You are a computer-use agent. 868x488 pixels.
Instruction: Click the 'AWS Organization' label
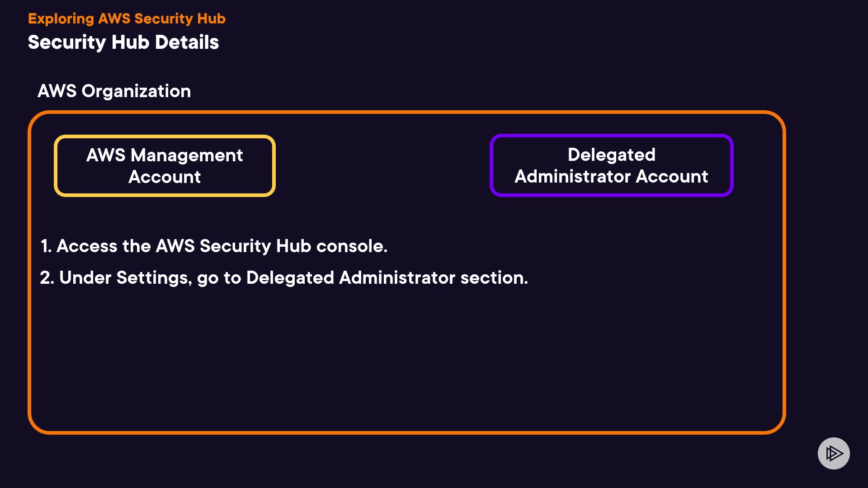click(x=114, y=91)
